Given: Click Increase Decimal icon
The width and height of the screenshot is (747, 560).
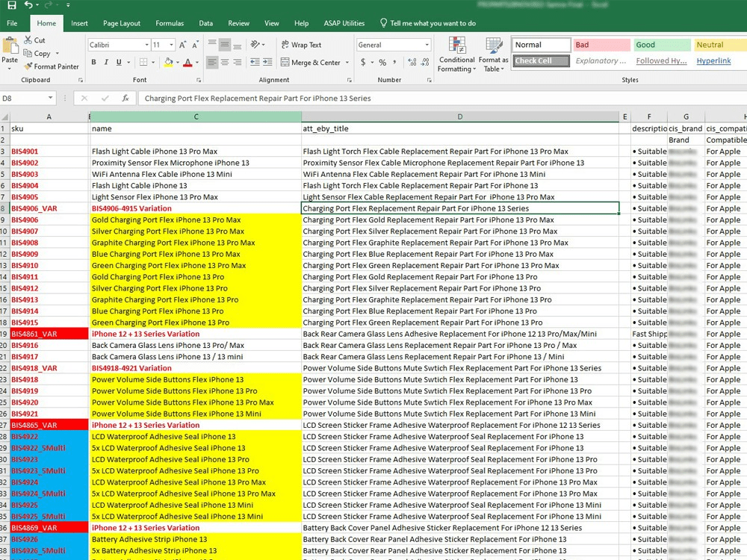Looking at the screenshot, I should click(x=412, y=63).
